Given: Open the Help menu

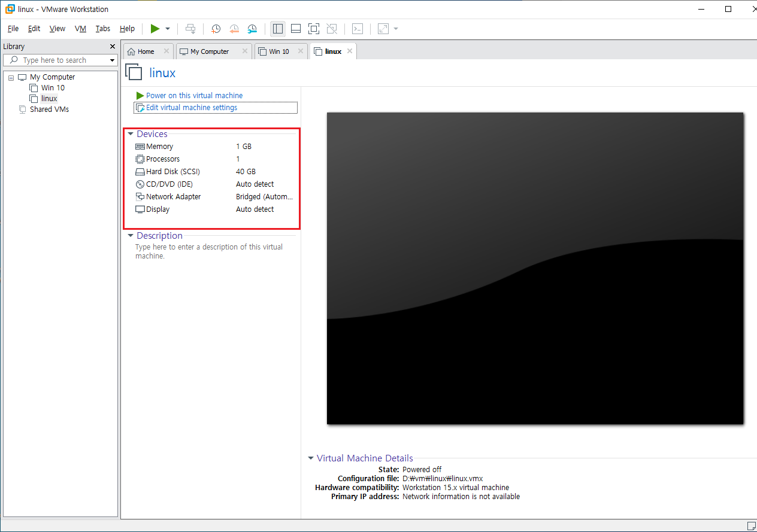Looking at the screenshot, I should click(127, 29).
